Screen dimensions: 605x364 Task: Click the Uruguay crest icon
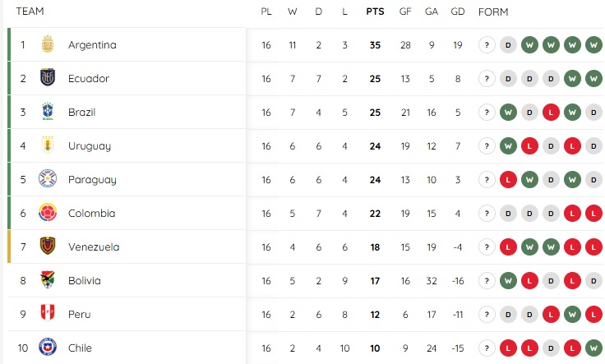coord(48,145)
